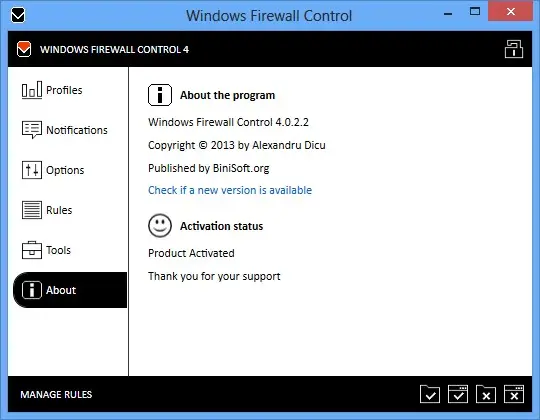Viewport: 540px width, 420px height.
Task: Open the Tools section label
Action: (x=59, y=250)
